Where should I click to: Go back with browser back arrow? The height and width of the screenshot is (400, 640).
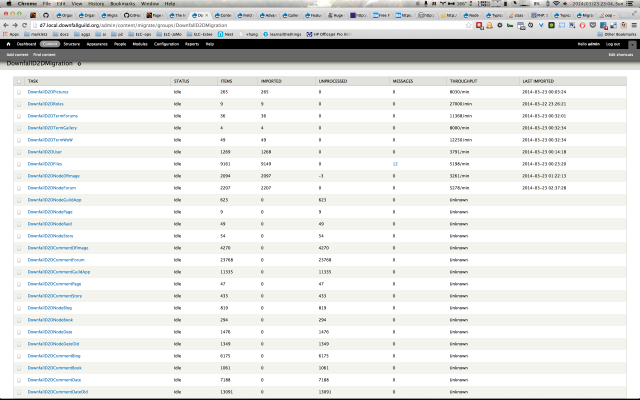tap(6, 25)
